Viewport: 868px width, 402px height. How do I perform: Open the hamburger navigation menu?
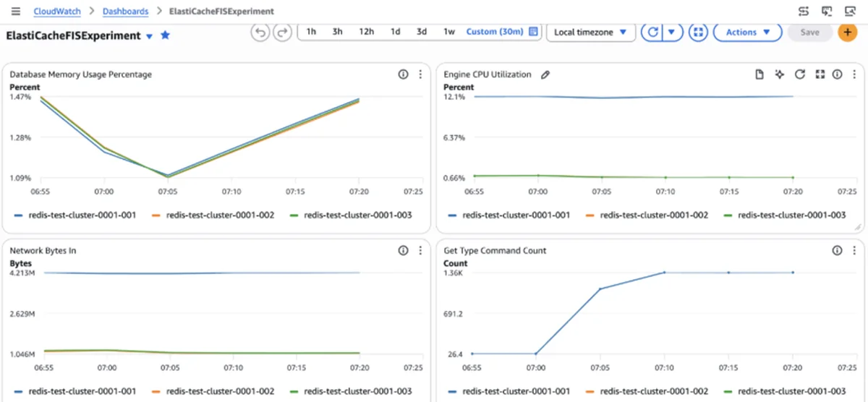point(16,12)
